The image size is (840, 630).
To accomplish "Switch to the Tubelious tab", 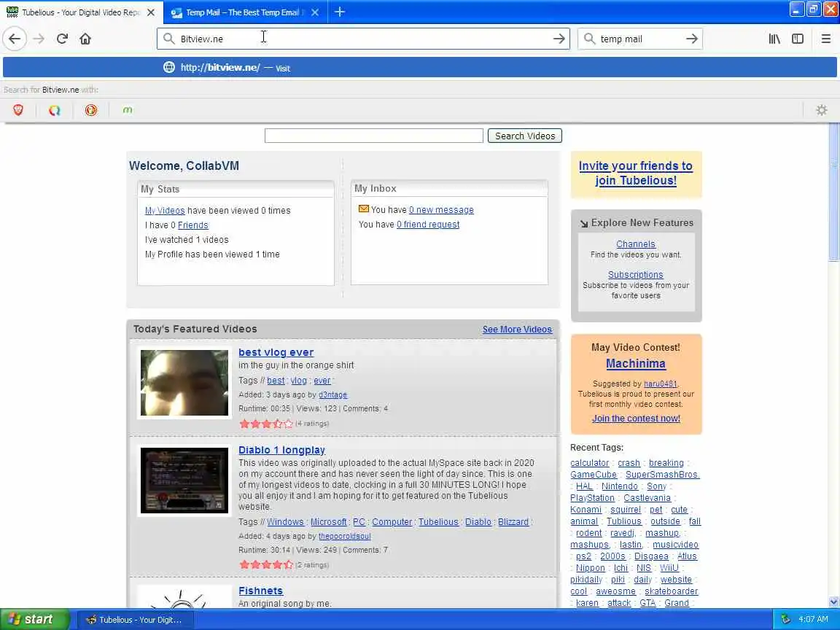I will [80, 12].
